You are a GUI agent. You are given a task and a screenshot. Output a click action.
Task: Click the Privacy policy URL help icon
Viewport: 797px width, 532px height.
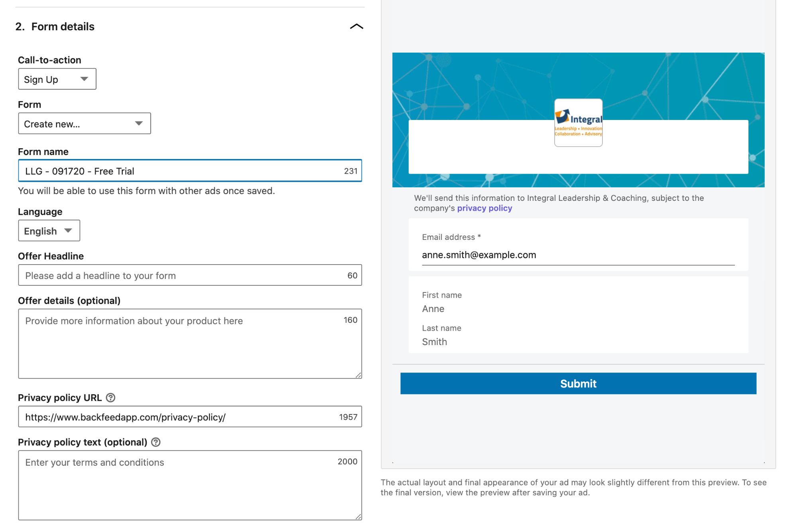pos(111,398)
